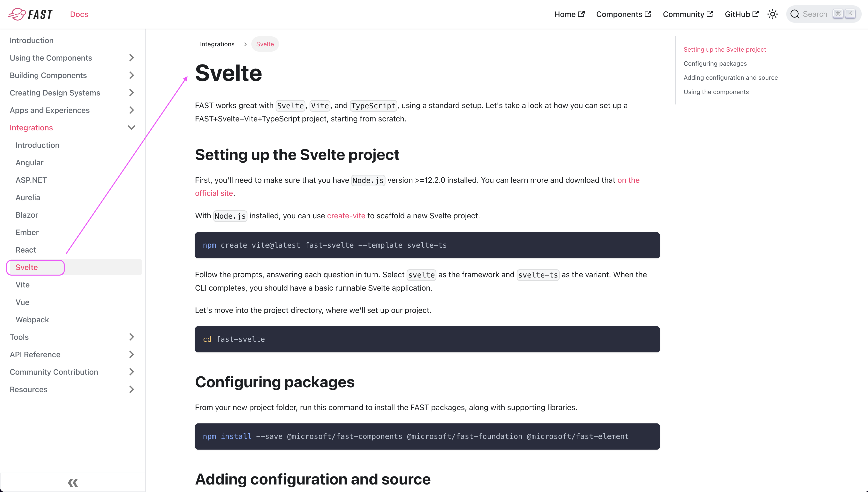Expand the Using the Components section
The height and width of the screenshot is (492, 868).
tap(131, 58)
